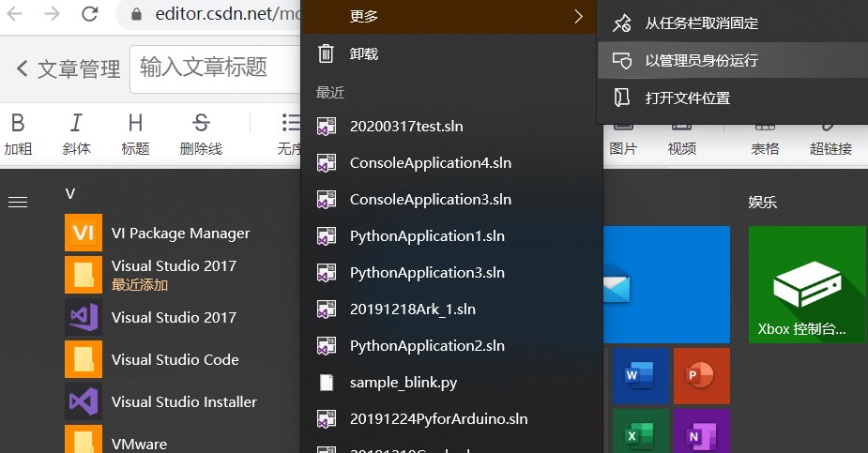Screen dimensions: 868x453
Task: Open recent file ConsoleApplication4.sln
Action: 451,162
